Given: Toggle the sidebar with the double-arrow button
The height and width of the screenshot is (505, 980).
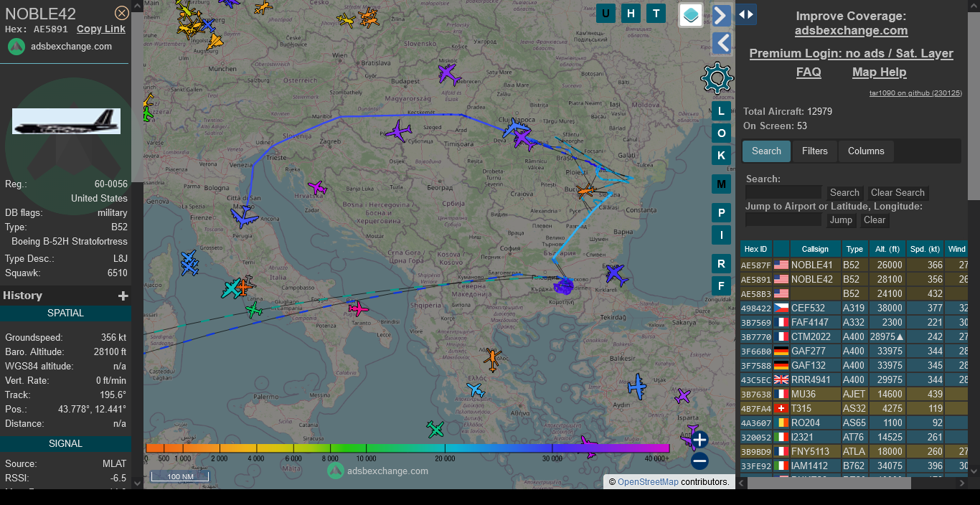Looking at the screenshot, I should tap(746, 14).
